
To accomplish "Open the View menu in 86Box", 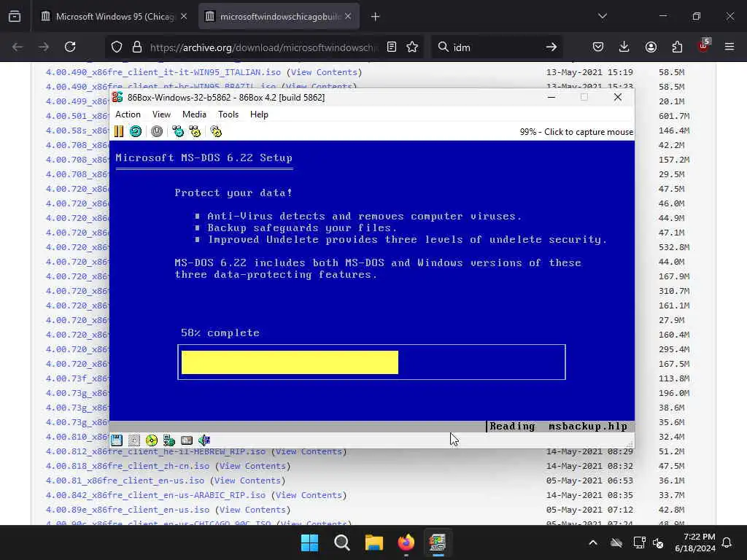I will tap(161, 114).
